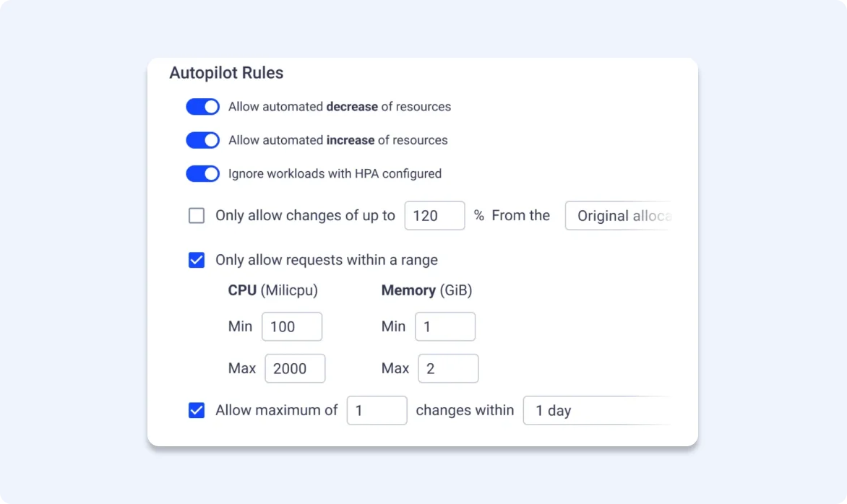The image size is (847, 504).
Task: Select the 120 percentage input field
Action: 434,215
